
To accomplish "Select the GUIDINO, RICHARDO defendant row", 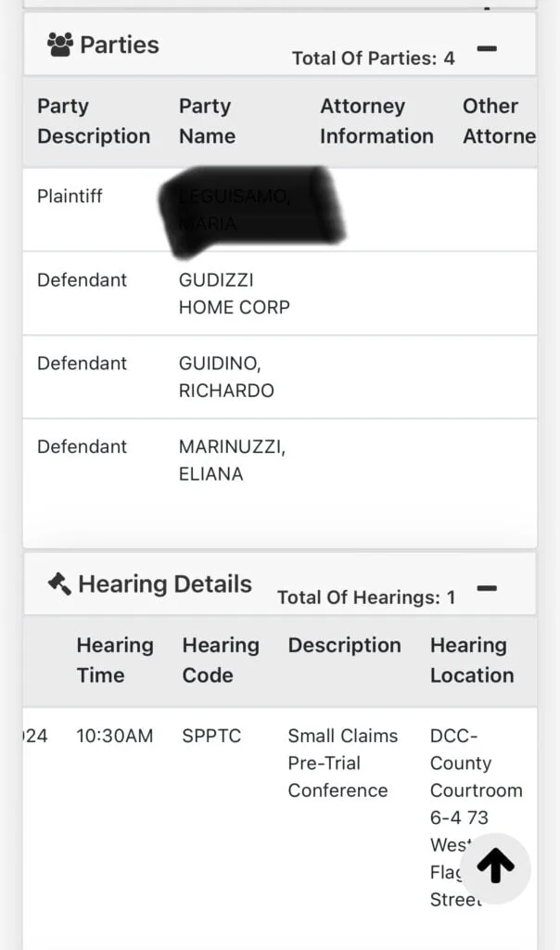I will click(x=226, y=377).
